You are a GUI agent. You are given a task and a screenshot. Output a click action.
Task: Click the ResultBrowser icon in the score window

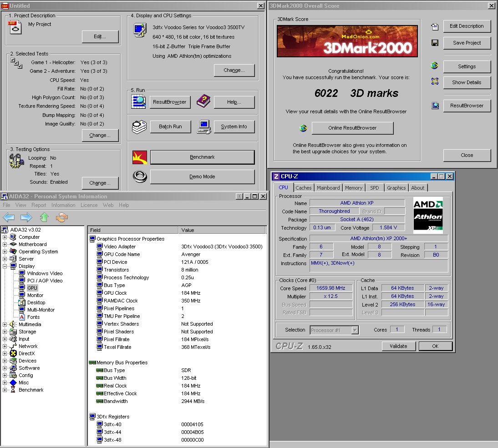pyautogui.click(x=435, y=106)
